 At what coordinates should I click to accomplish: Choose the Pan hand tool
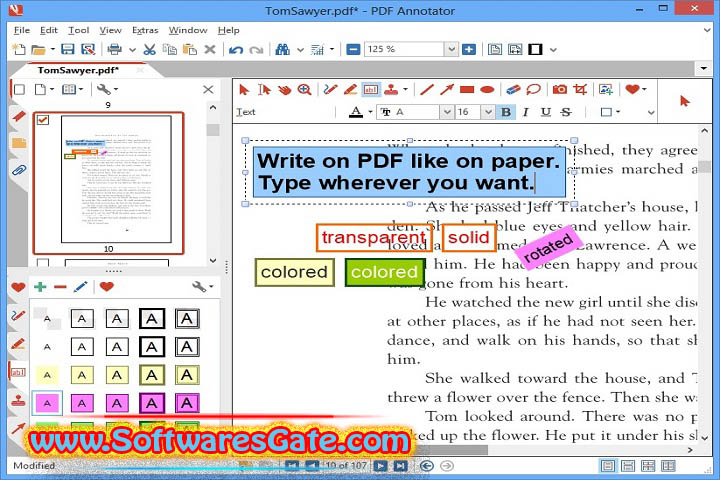point(285,90)
